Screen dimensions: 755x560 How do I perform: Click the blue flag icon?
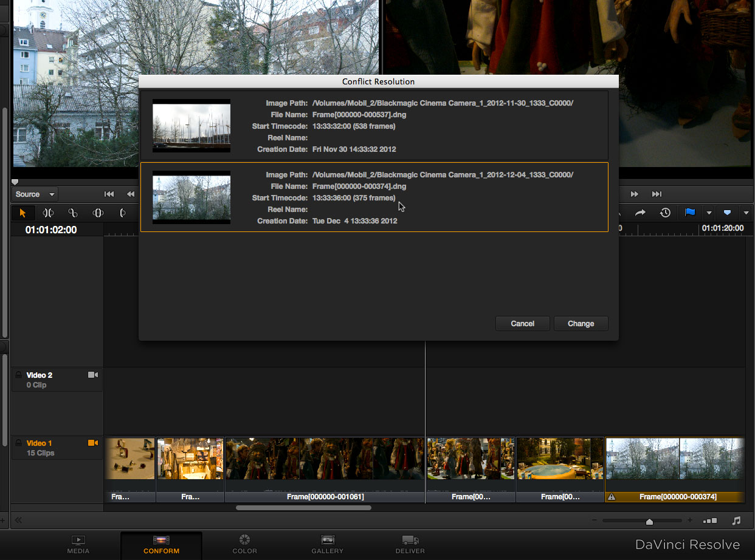690,213
